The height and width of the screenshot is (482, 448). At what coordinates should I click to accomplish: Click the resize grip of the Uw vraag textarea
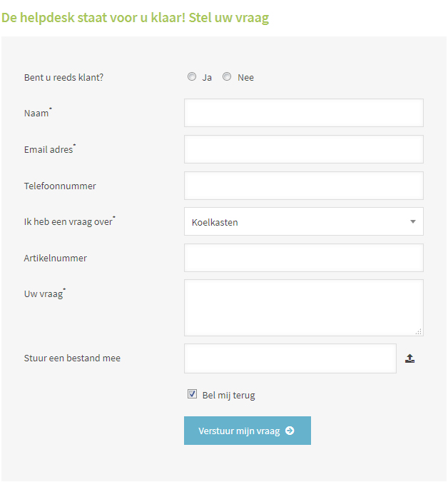point(419,331)
